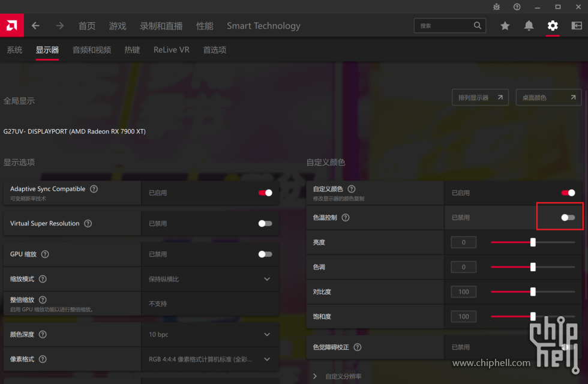Open 性能 top menu
Screen dimensions: 588x384
[x=205, y=25]
